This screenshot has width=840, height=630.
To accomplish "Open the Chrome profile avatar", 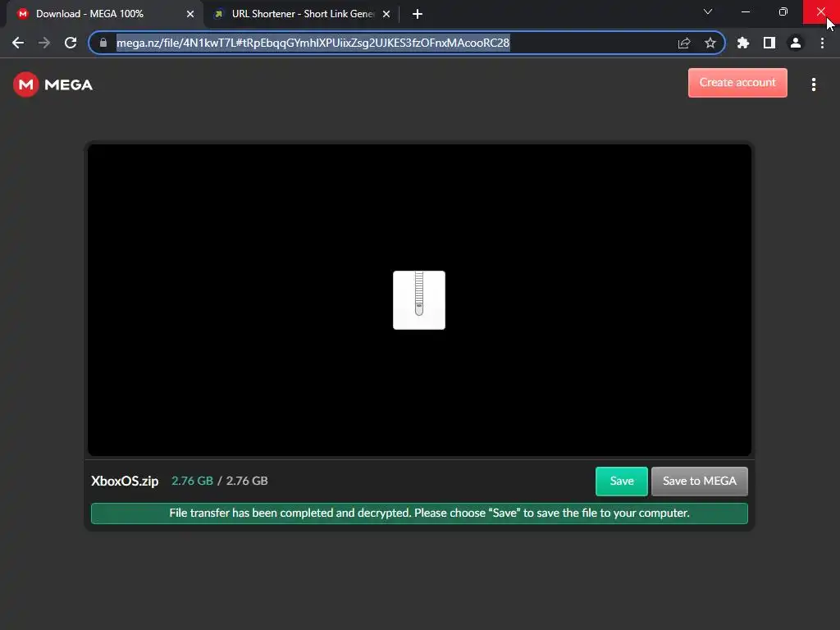I will point(796,43).
